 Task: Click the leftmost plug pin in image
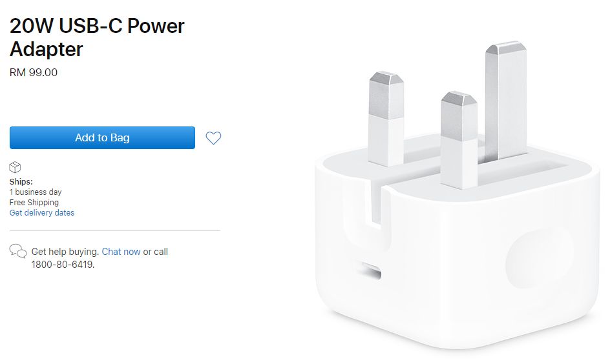(x=386, y=119)
